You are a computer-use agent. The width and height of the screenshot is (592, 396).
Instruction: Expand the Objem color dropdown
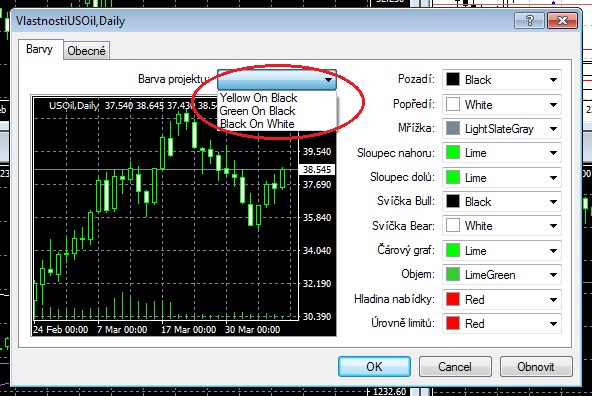pos(553,275)
